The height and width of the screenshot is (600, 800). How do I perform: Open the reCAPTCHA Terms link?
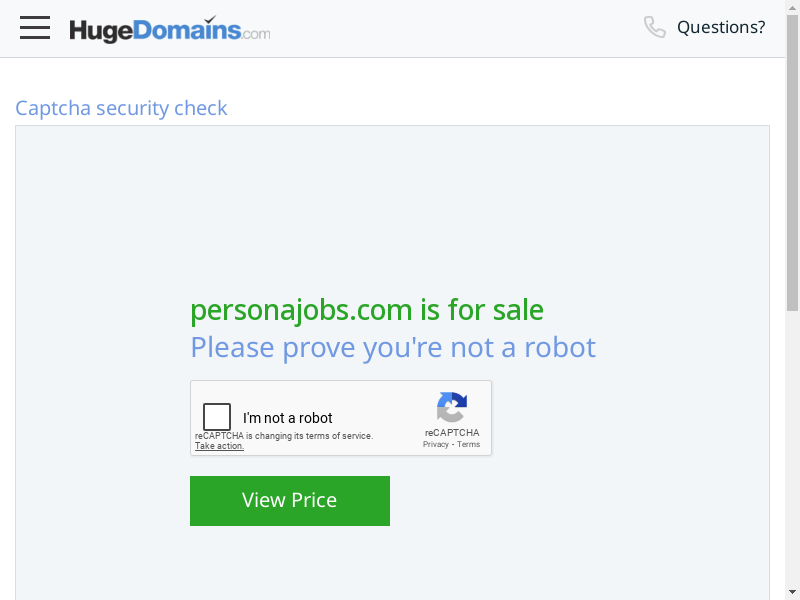click(x=469, y=444)
